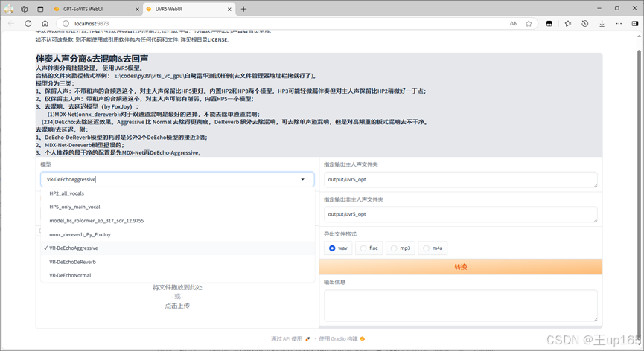Collapse the model dropdown arrow
The image size is (644, 351).
coord(303,180)
